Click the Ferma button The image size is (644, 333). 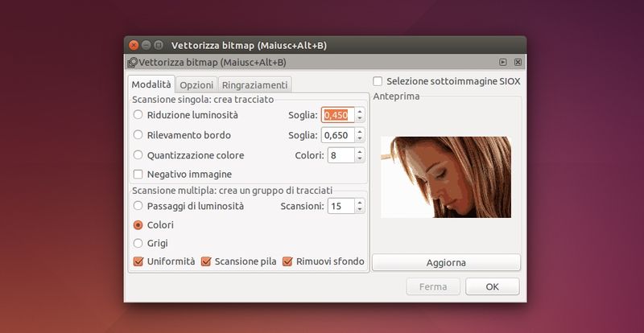tap(433, 286)
